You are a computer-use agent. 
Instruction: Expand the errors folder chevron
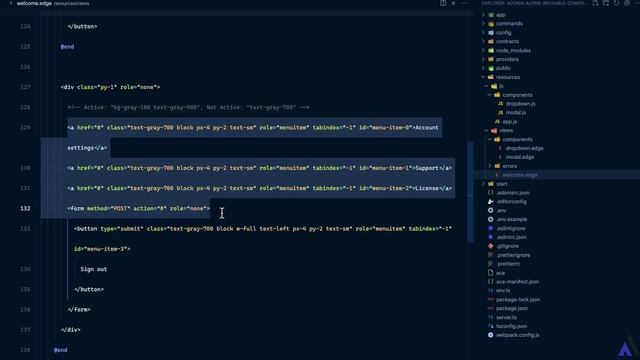[x=490, y=166]
